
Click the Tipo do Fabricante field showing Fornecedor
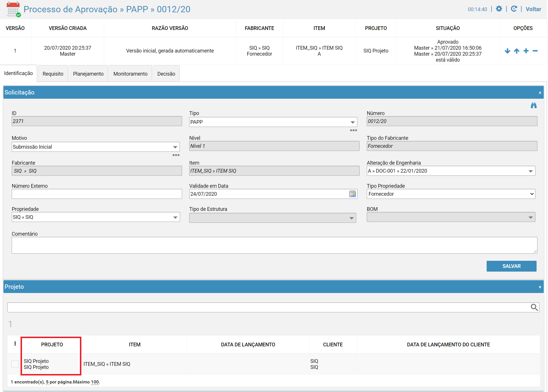coord(452,146)
